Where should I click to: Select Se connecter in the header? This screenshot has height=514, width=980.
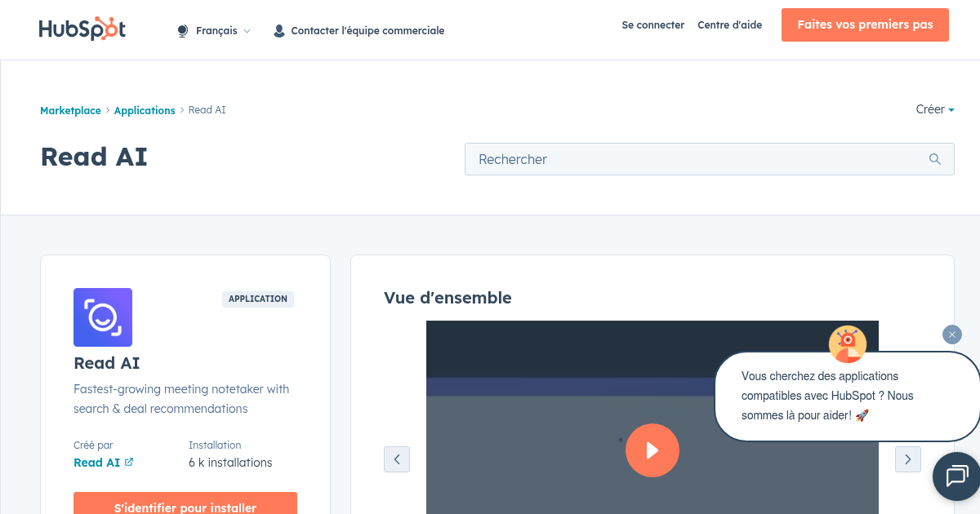tap(653, 25)
